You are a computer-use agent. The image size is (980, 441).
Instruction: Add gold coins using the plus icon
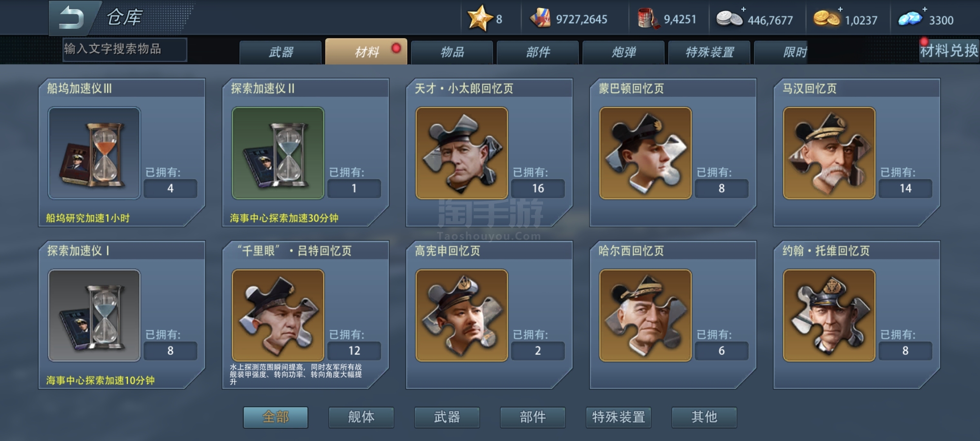pyautogui.click(x=840, y=9)
